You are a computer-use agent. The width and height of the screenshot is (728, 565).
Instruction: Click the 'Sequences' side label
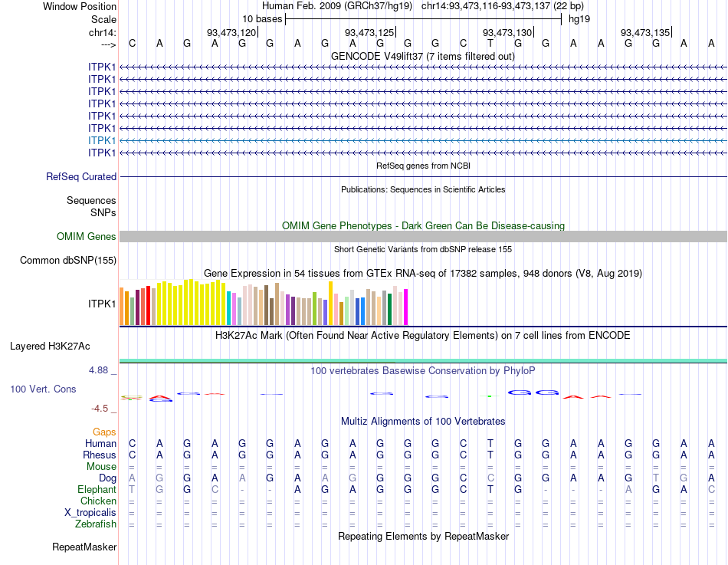91,200
